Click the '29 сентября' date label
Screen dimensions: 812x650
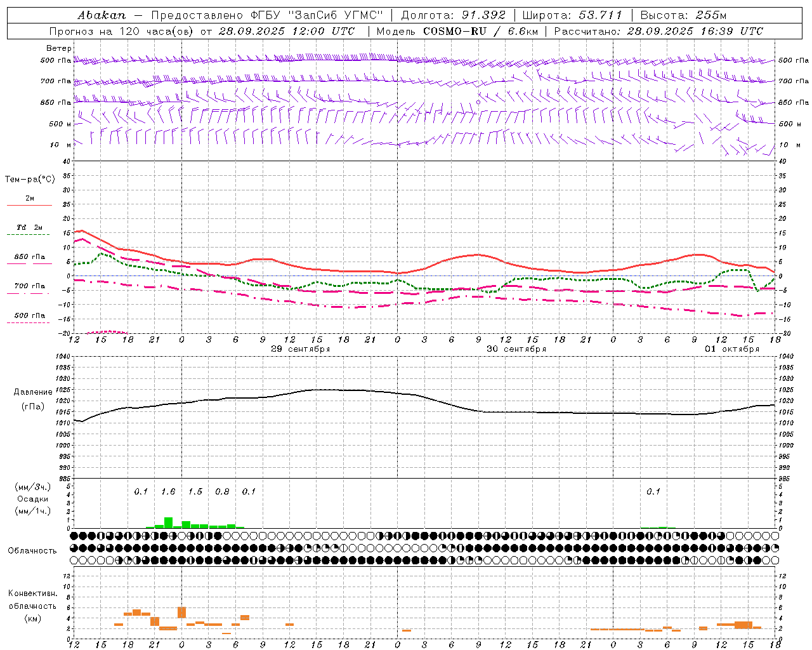[301, 349]
